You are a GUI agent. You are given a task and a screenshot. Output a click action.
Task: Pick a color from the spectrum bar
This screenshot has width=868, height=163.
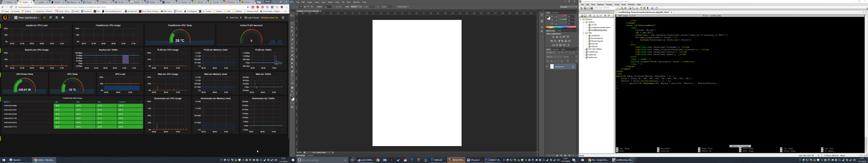pos(561,27)
